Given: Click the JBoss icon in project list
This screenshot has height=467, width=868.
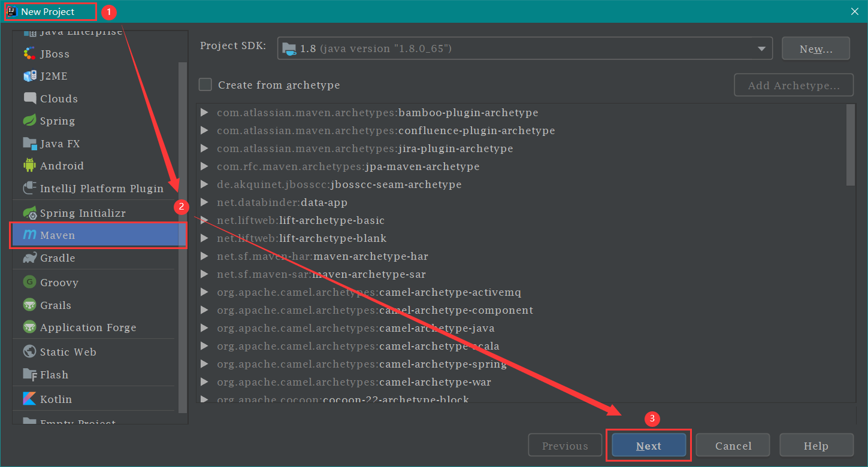Looking at the screenshot, I should 29,54.
